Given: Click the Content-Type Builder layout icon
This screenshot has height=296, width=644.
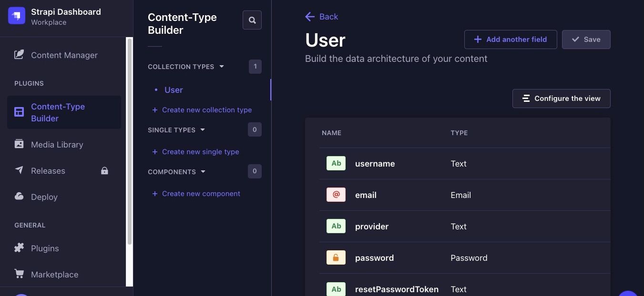Looking at the screenshot, I should tap(19, 112).
